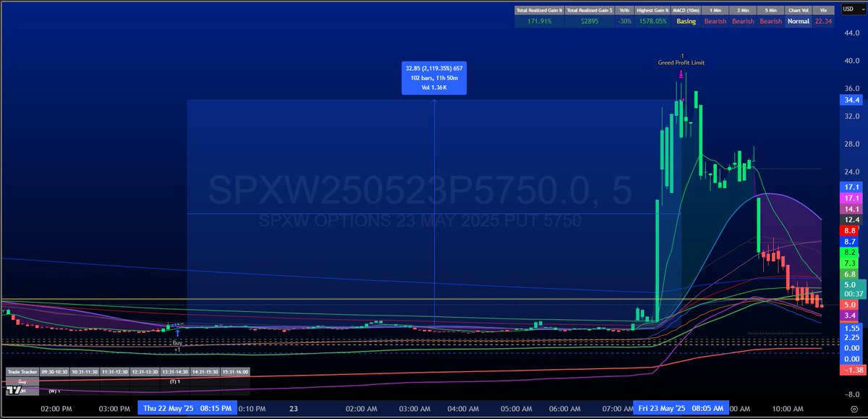Click the 1 Min column header
The height and width of the screenshot is (419, 868).
coord(715,10)
